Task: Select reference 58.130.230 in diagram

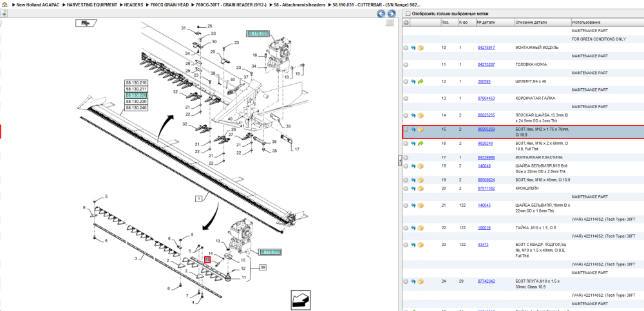Action: click(x=136, y=101)
